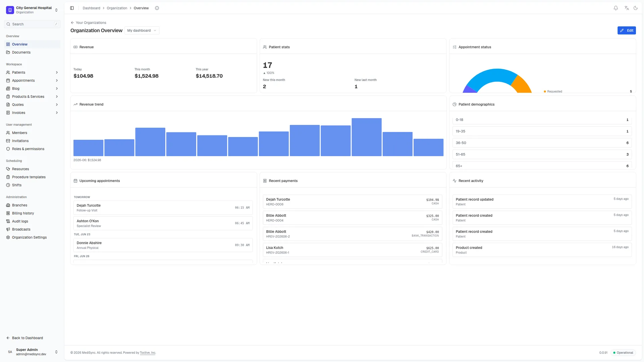Image resolution: width=644 pixels, height=362 pixels.
Task: Click the Procedure templates icon
Action: coord(8,177)
